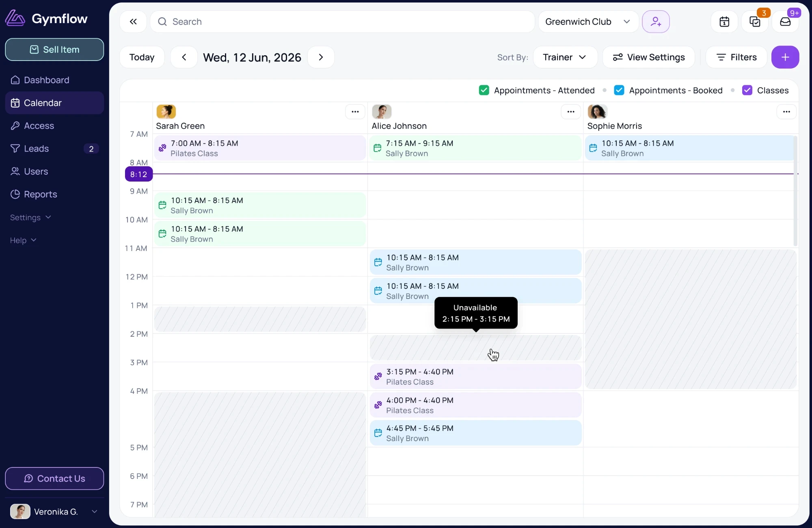Image resolution: width=812 pixels, height=528 pixels.
Task: Click the Gymflow logo
Action: (x=46, y=18)
